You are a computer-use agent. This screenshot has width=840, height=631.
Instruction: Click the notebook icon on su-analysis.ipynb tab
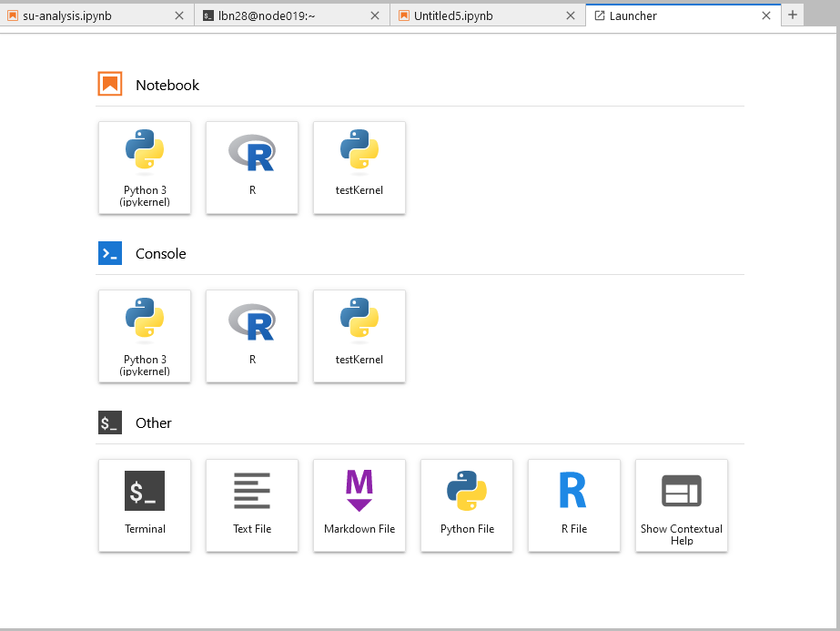click(13, 15)
